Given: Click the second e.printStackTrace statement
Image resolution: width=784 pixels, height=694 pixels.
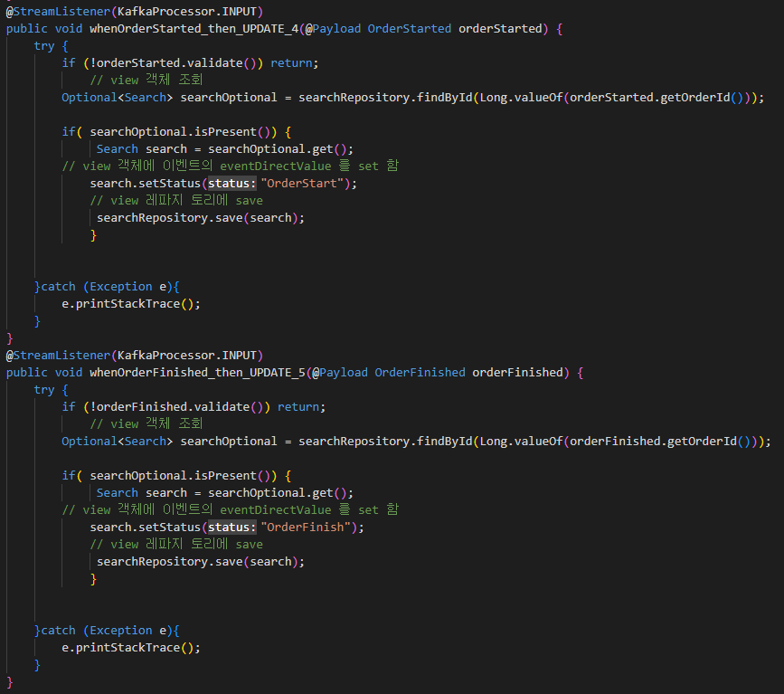Looking at the screenshot, I should click(131, 648).
